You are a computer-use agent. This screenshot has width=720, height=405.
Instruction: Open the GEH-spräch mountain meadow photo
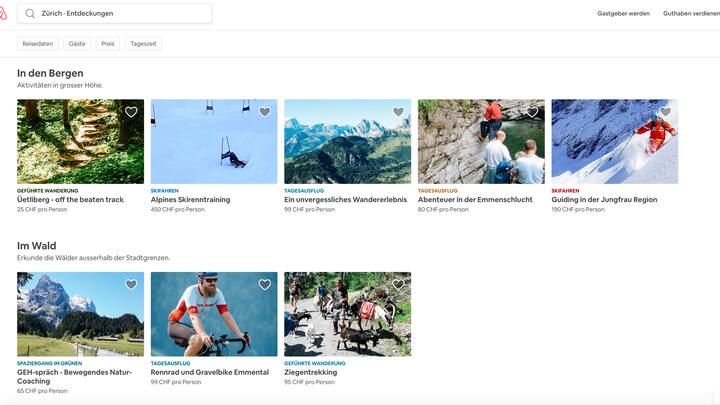(x=80, y=314)
